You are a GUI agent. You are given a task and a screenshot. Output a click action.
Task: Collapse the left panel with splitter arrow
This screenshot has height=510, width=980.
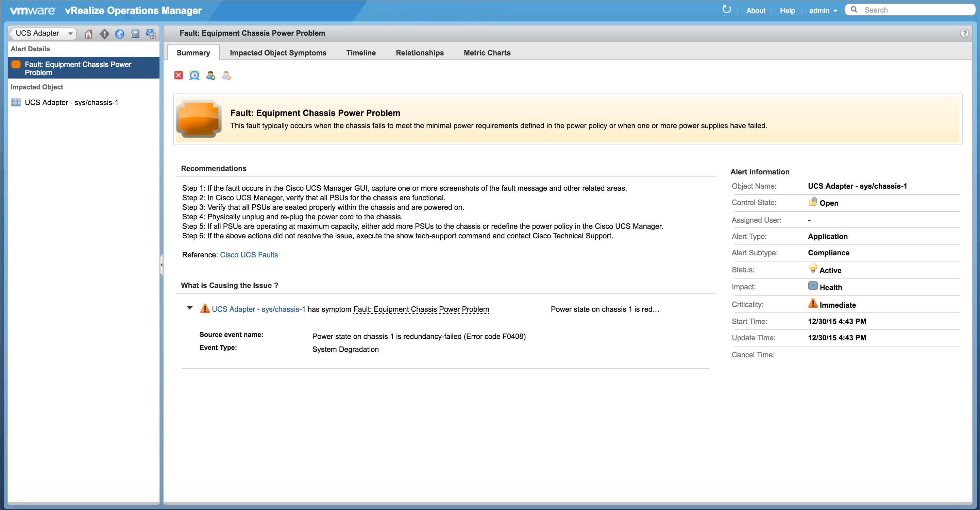(161, 265)
